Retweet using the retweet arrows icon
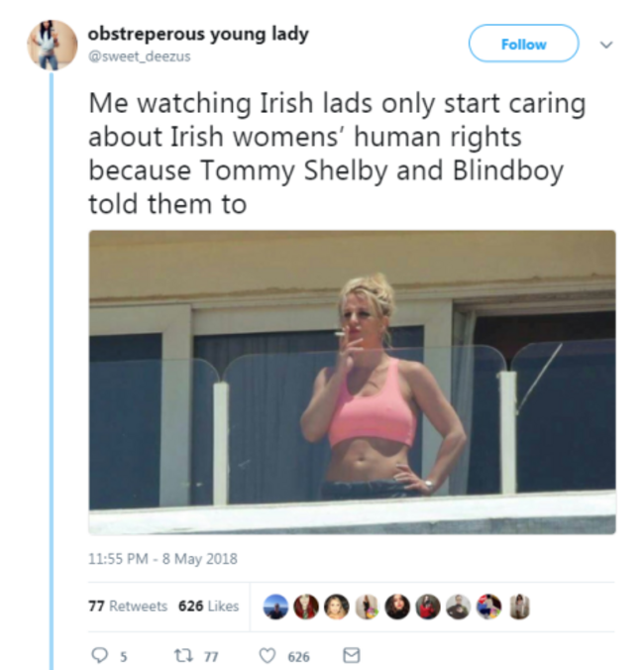Screen dimensions: 644x670 point(183,655)
